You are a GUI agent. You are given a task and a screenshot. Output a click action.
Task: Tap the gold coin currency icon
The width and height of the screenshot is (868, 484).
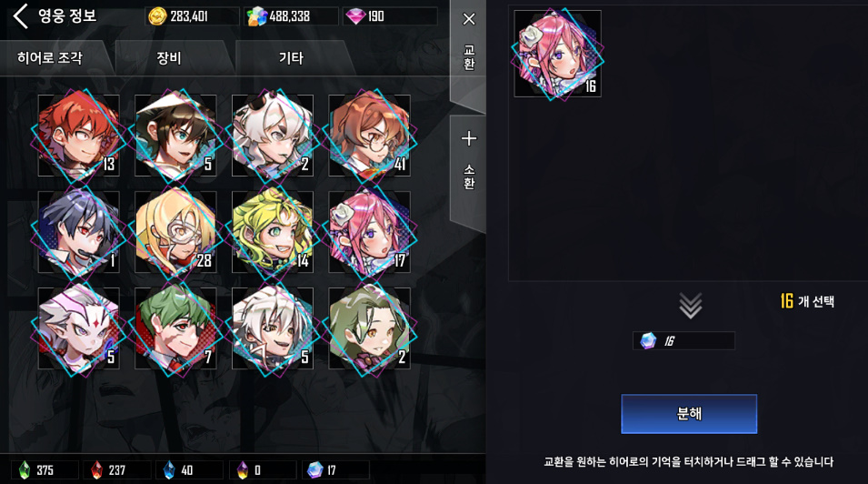tap(157, 16)
